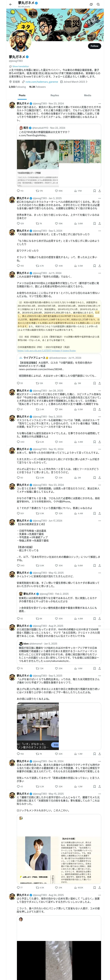Repost the post with 17K reposts
The image size is (110, 980).
[x=39, y=191]
